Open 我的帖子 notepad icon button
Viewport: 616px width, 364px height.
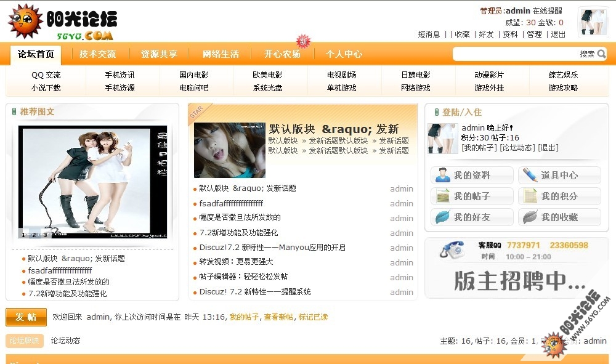pos(472,196)
